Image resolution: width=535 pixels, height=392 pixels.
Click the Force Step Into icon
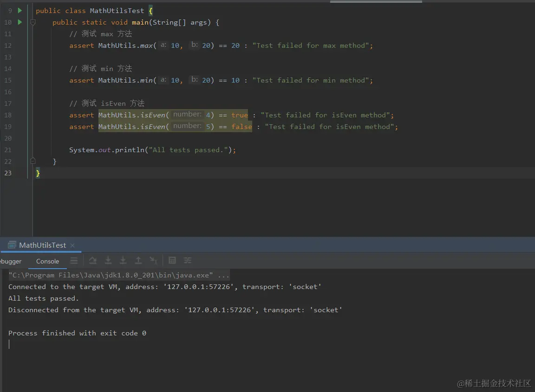tap(123, 261)
